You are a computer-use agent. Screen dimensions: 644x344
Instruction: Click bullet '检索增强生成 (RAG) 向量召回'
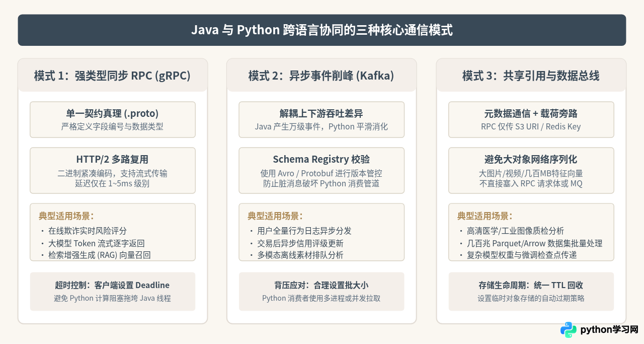(99, 255)
